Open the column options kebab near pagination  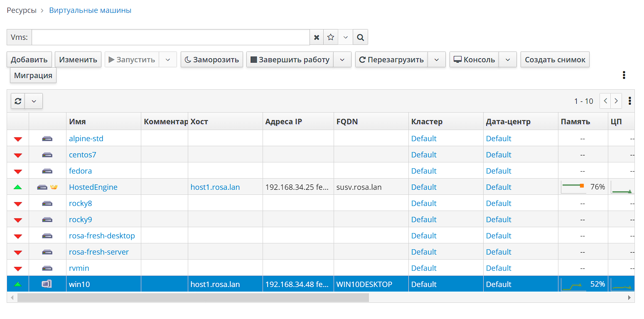630,101
